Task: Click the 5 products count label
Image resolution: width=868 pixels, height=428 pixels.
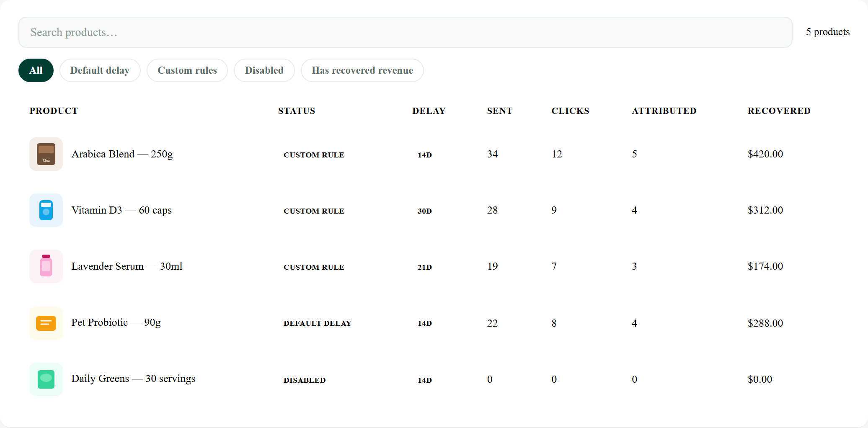Action: tap(828, 32)
